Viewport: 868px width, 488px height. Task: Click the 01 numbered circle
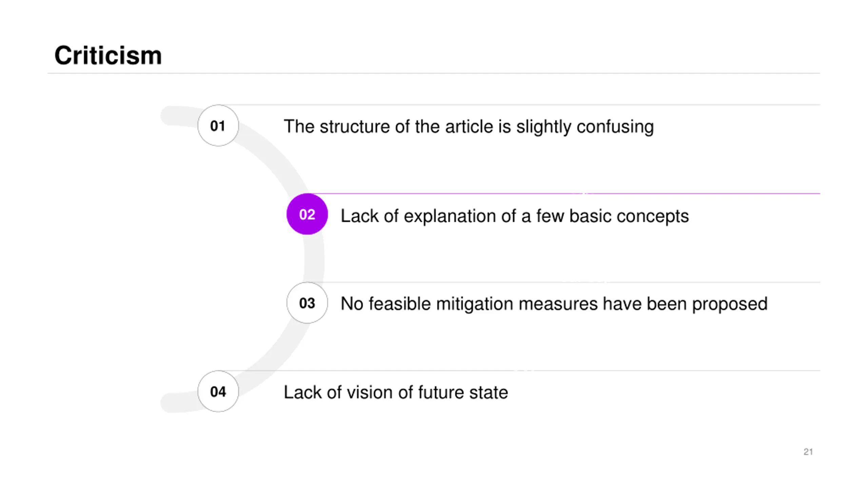[x=218, y=125]
